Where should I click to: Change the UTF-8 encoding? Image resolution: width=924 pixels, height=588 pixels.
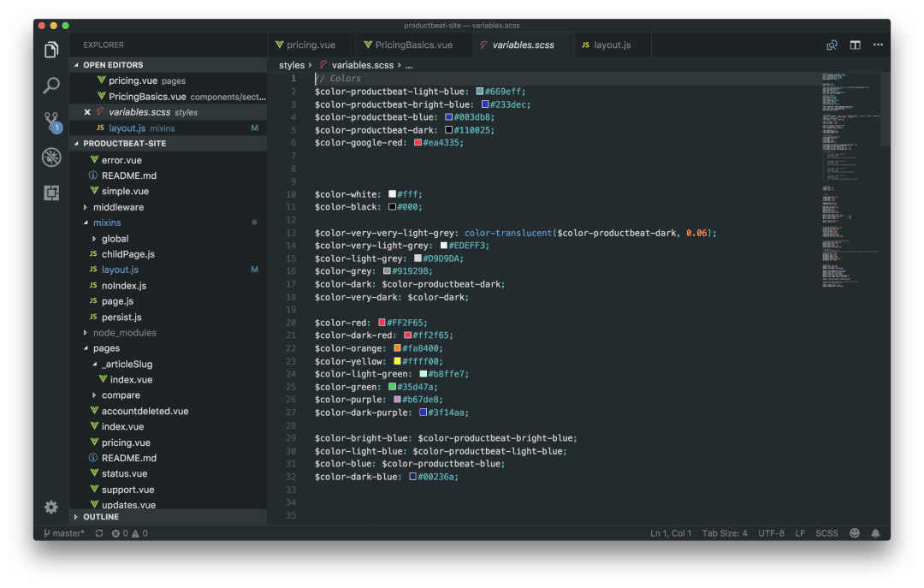(x=771, y=533)
